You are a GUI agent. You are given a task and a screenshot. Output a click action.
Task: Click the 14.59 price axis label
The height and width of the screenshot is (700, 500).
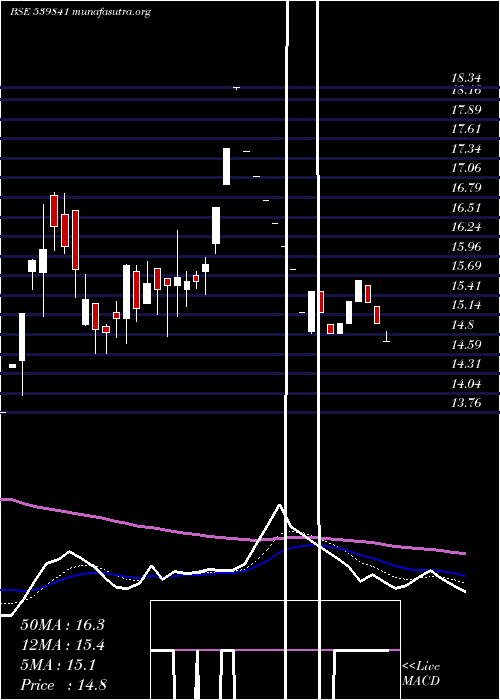pyautogui.click(x=466, y=345)
